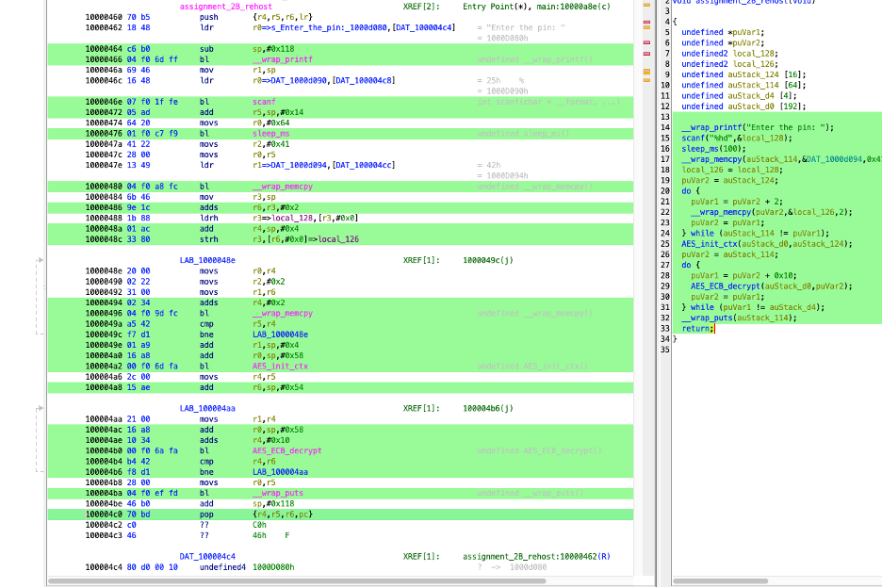Click the bne target LAB_1000048e at 1000049c
Image resolution: width=882 pixels, height=588 pixels.
[x=280, y=335]
